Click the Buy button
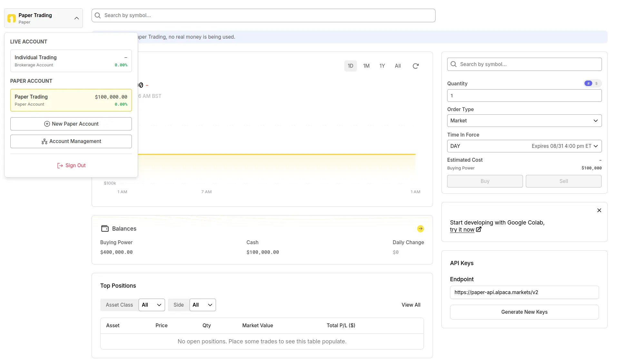This screenshot has width=619, height=364. pyautogui.click(x=485, y=181)
